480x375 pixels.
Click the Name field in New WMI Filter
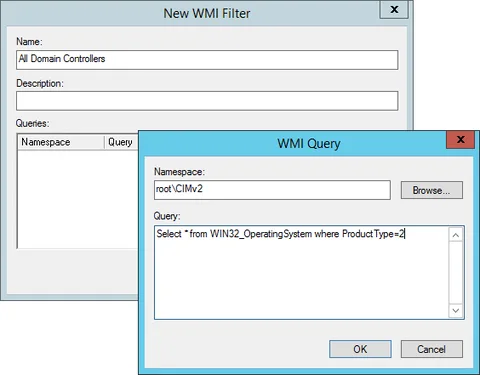click(x=207, y=60)
